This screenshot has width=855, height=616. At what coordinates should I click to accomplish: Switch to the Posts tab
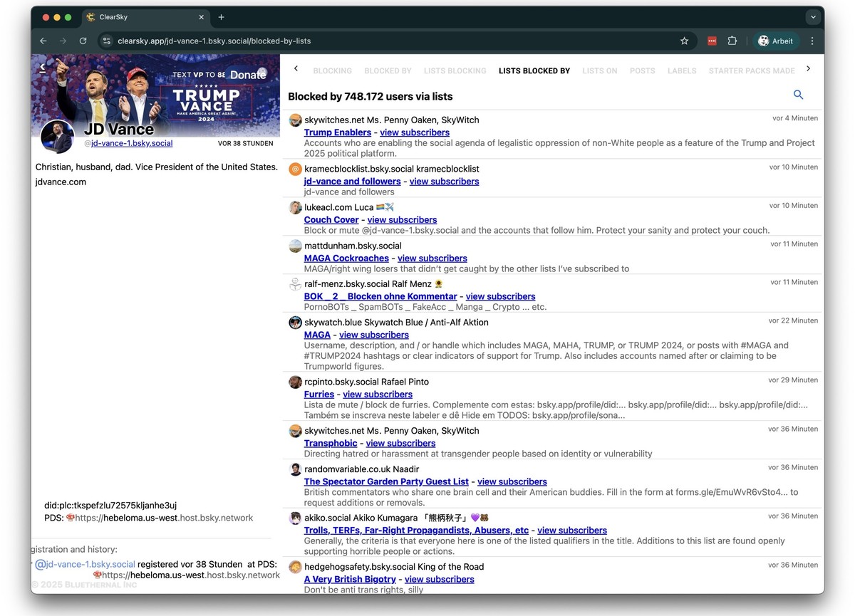pos(642,71)
